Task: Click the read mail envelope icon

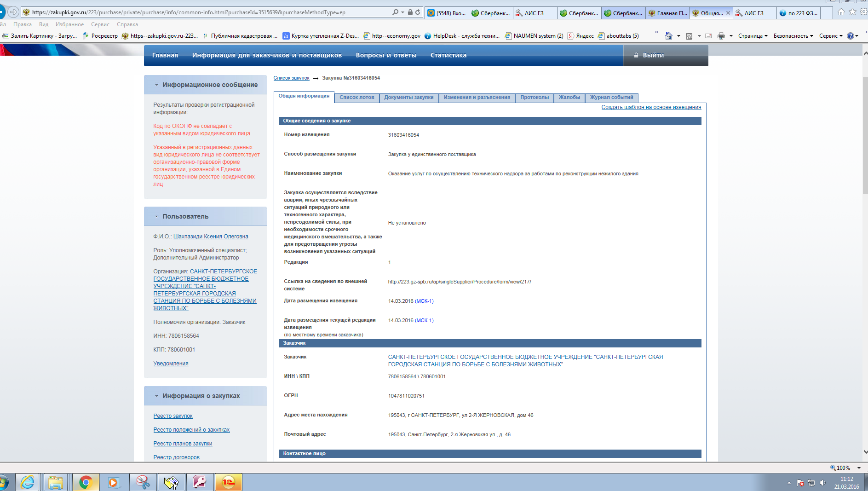Action: pyautogui.click(x=708, y=36)
